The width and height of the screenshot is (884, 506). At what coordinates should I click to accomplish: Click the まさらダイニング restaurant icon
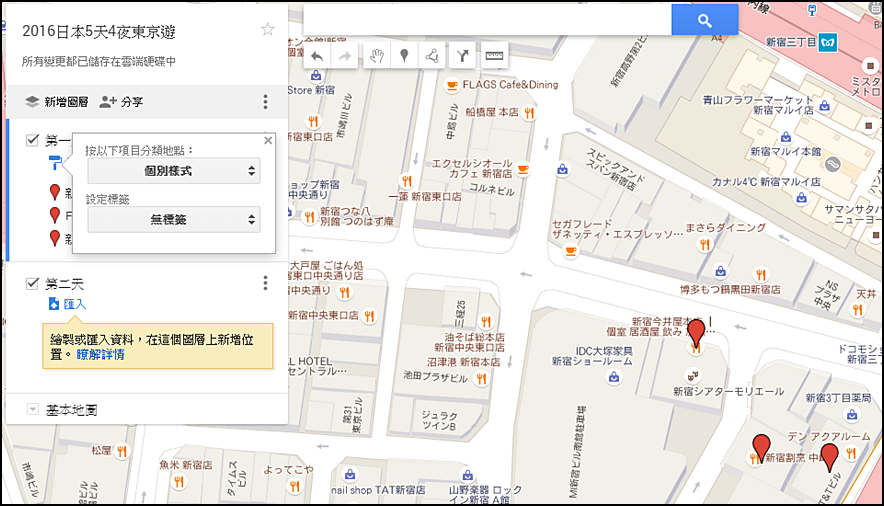[x=705, y=245]
